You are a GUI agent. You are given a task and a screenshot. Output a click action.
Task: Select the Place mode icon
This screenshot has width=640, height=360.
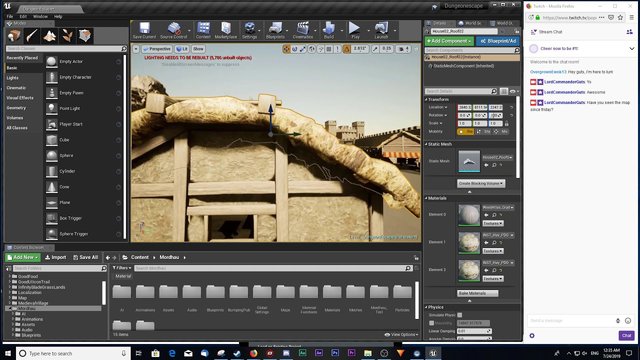point(14,36)
